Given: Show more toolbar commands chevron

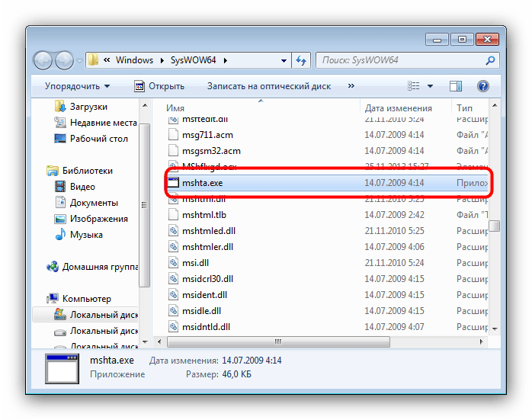Looking at the screenshot, I should pyautogui.click(x=351, y=86).
